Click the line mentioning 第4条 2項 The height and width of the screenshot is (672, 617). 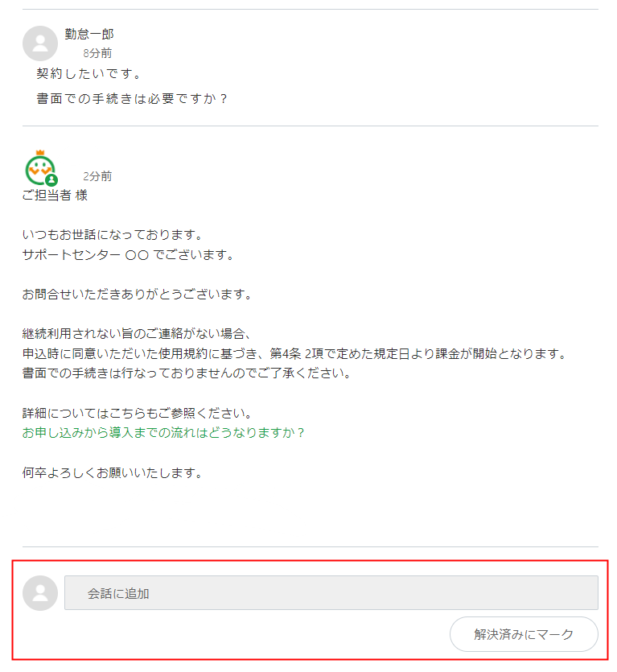point(294,353)
